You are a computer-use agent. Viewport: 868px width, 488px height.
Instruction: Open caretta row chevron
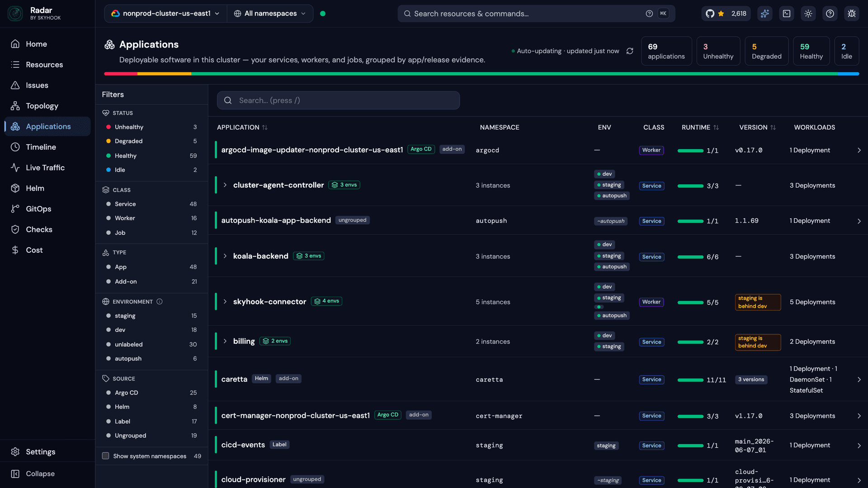[859, 380]
